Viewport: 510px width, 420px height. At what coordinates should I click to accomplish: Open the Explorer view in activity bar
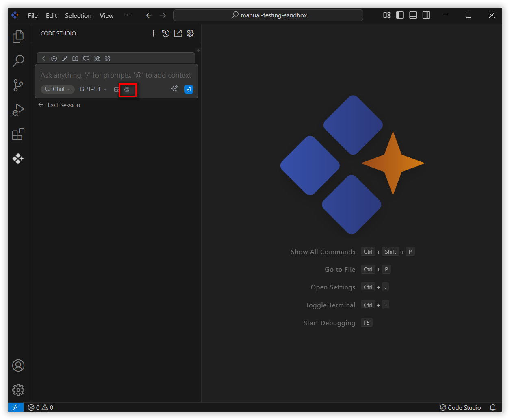(x=18, y=37)
